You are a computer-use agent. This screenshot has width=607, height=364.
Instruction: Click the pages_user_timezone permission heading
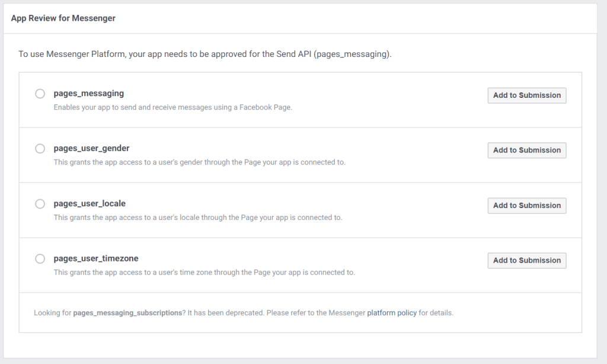click(96, 258)
